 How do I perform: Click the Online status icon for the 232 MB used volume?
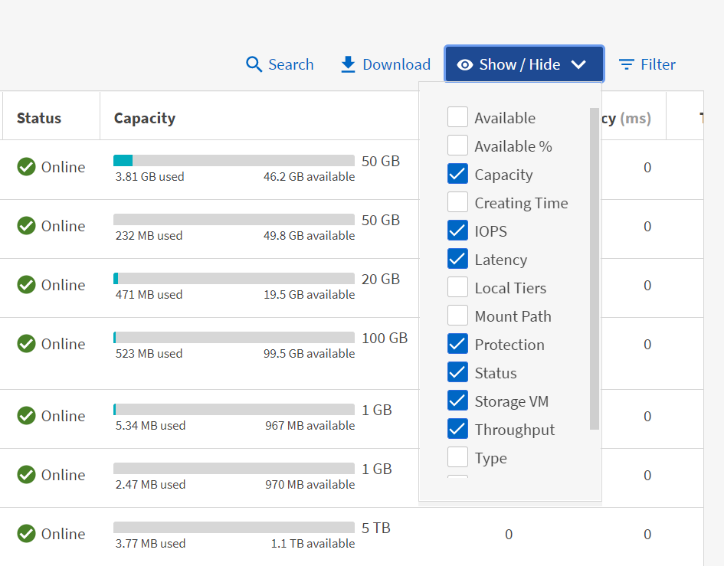pos(26,226)
